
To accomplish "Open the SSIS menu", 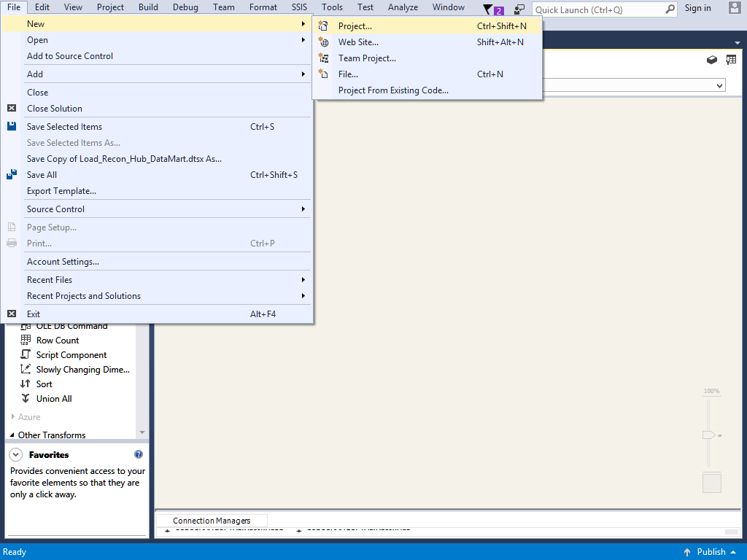I will point(299,7).
